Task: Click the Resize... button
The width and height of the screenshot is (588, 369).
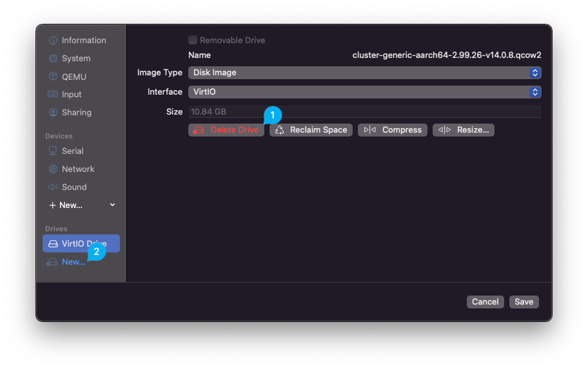Action: [x=463, y=130]
